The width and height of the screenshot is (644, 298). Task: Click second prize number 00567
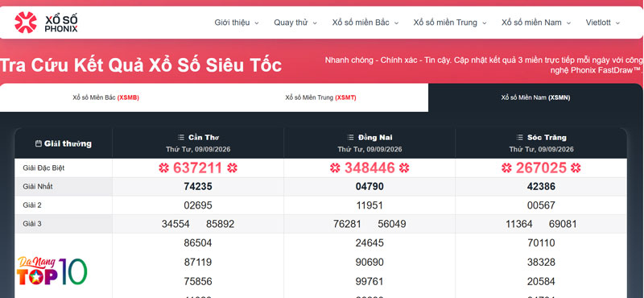[541, 205]
